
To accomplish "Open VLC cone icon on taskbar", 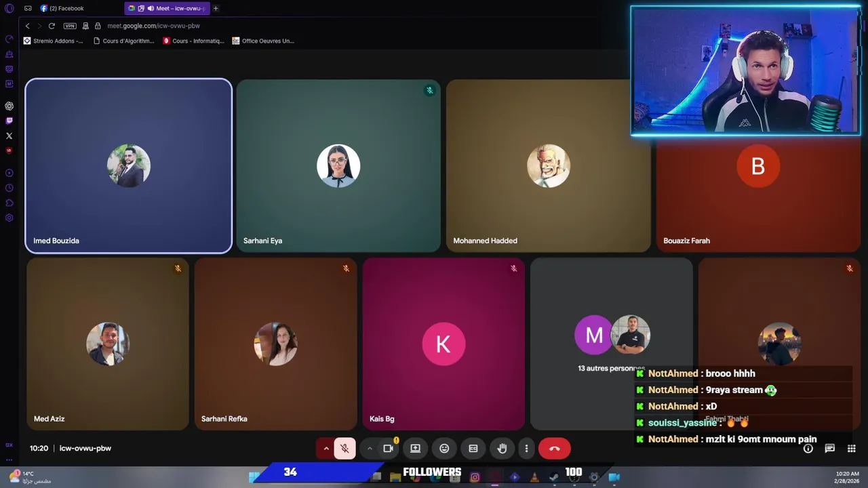I will 534,477.
